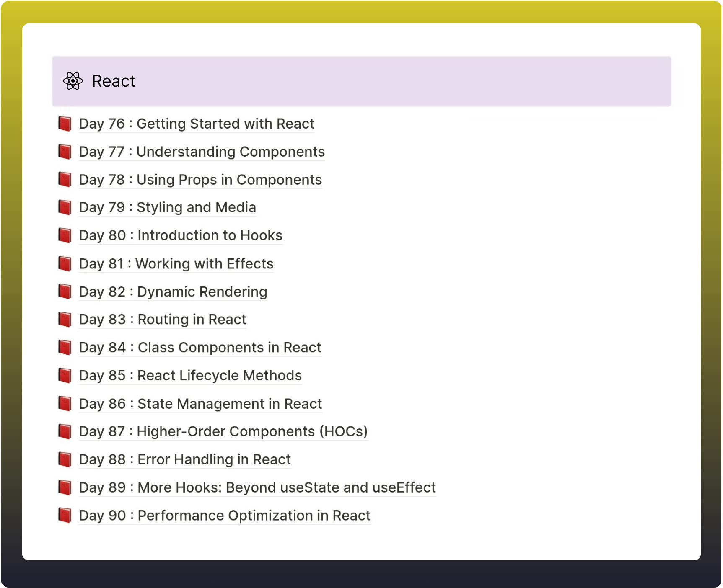Open Day 85: React Lifecycle Methods

pyautogui.click(x=190, y=376)
